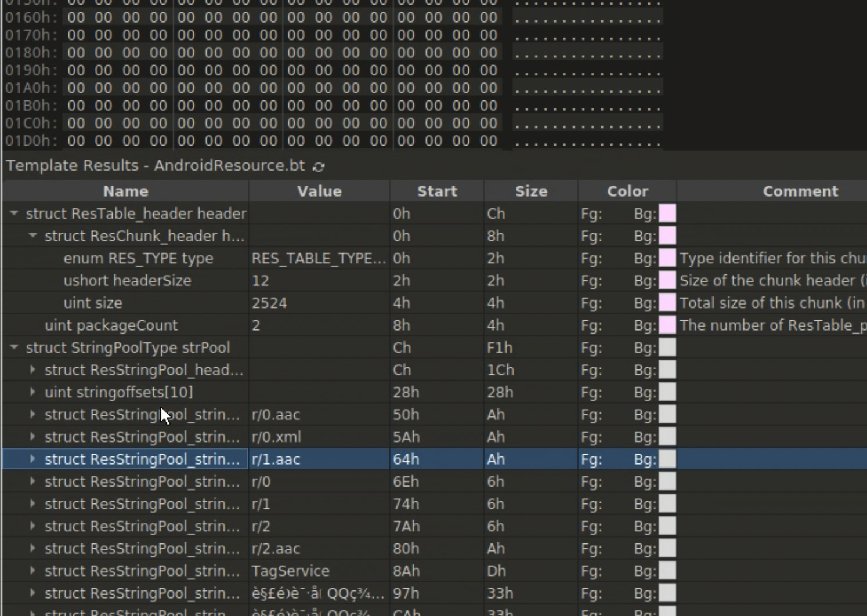Expand the selected r/1.aac struct
Image resolution: width=867 pixels, height=616 pixels.
[33, 459]
